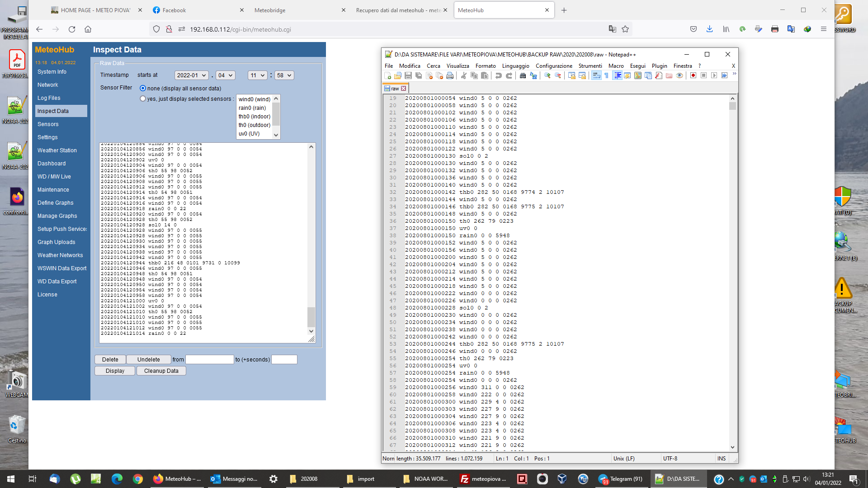Click the Start recording macro red dot

point(693,75)
